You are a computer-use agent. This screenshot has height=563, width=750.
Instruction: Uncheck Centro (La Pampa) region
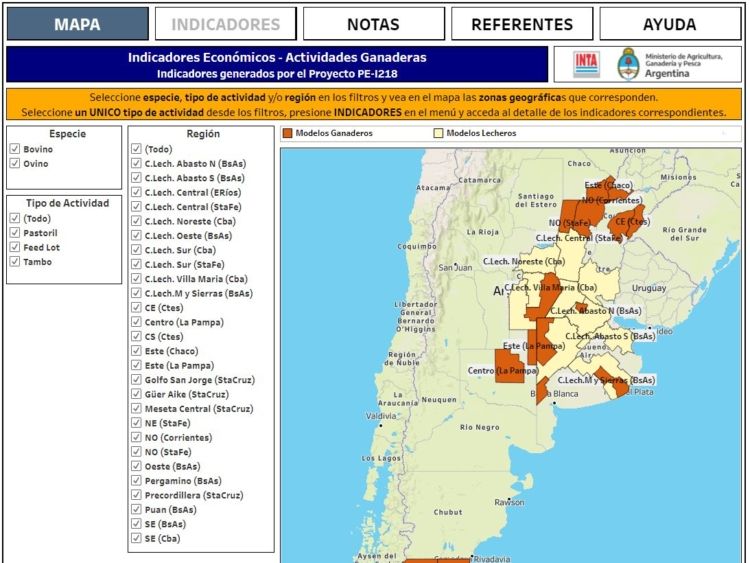tap(136, 323)
